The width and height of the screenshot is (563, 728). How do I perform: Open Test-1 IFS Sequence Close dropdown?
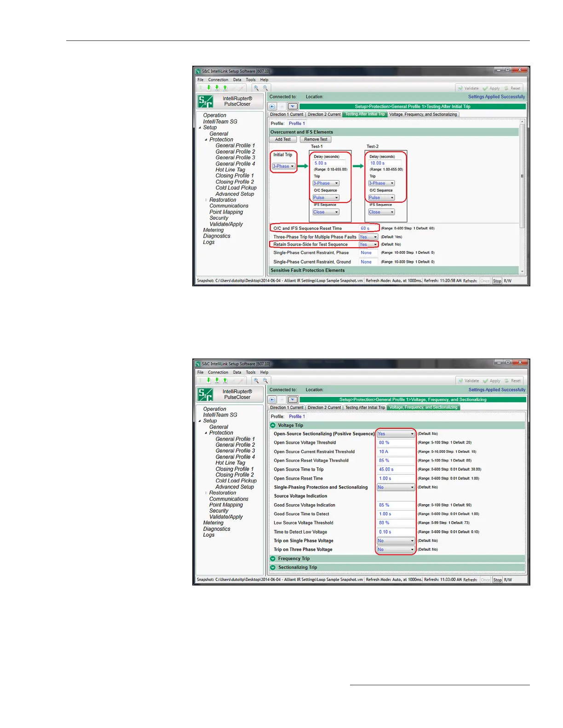[326, 212]
